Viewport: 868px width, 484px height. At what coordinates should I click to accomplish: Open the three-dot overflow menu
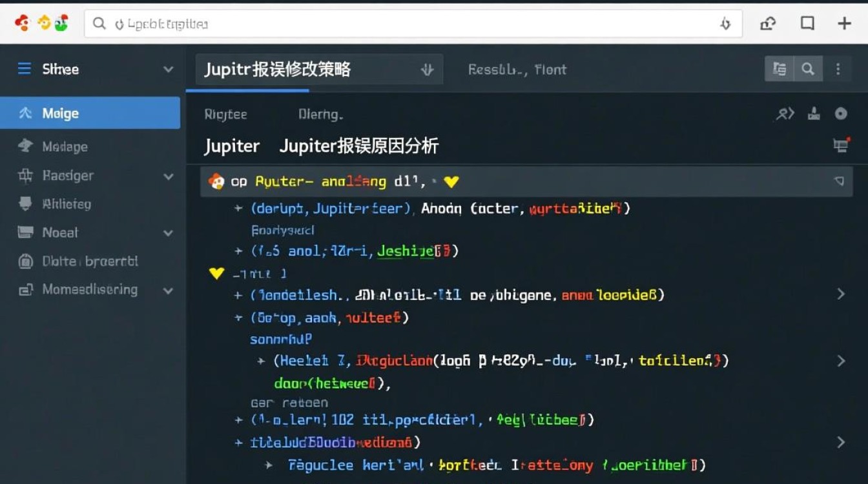pyautogui.click(x=838, y=68)
